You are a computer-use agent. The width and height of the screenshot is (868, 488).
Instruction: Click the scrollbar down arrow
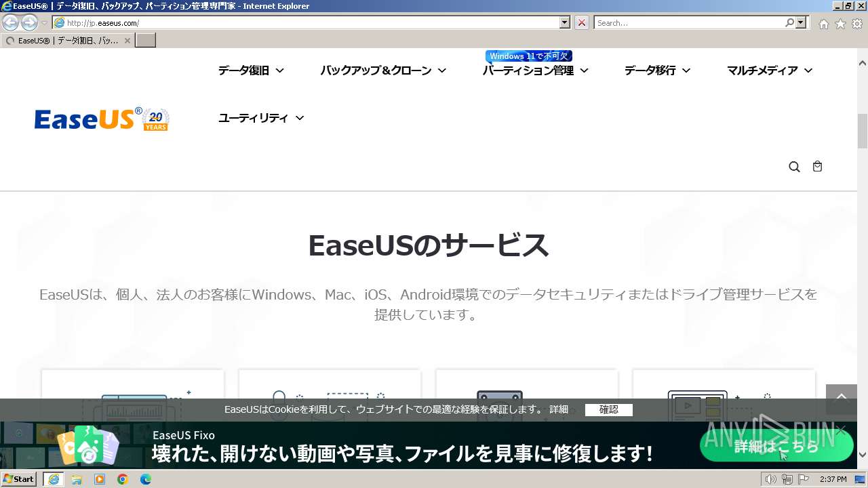click(863, 455)
